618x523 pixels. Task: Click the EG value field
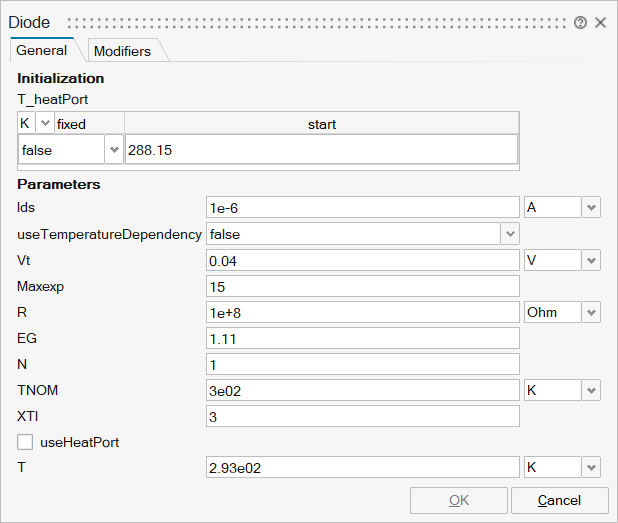pos(362,338)
